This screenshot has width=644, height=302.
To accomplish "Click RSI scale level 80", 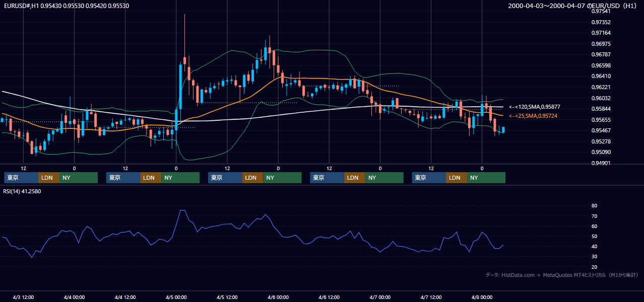I will tap(594, 206).
